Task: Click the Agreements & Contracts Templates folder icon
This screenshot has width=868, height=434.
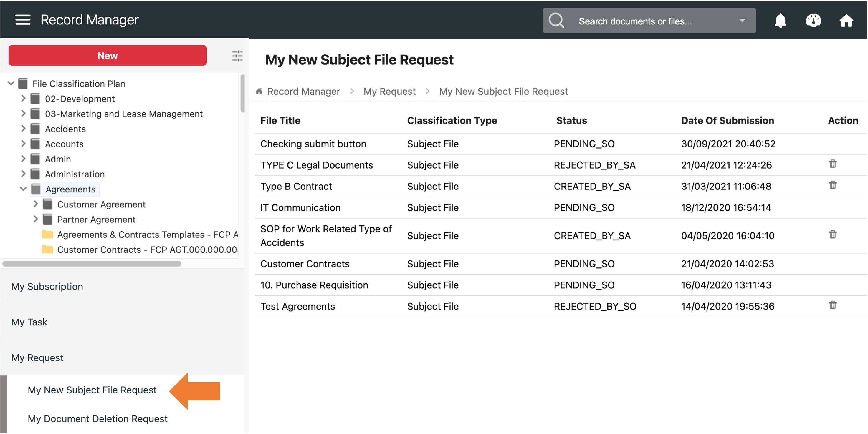Action: click(47, 234)
